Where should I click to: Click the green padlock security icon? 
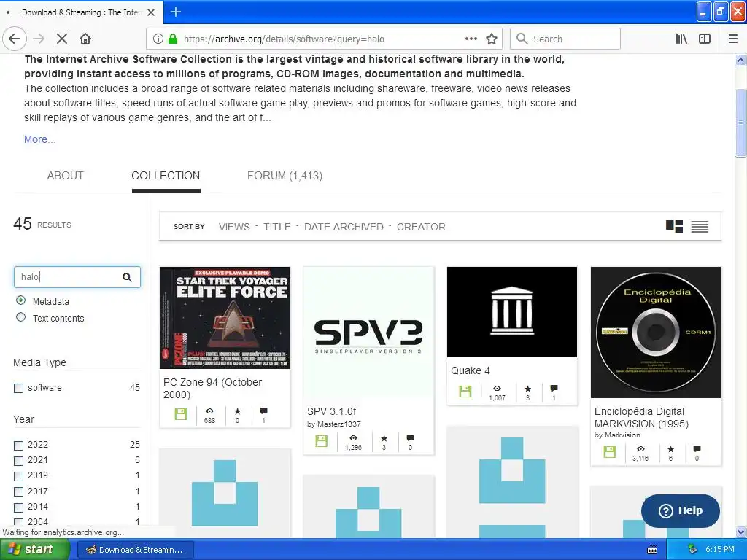click(x=173, y=39)
